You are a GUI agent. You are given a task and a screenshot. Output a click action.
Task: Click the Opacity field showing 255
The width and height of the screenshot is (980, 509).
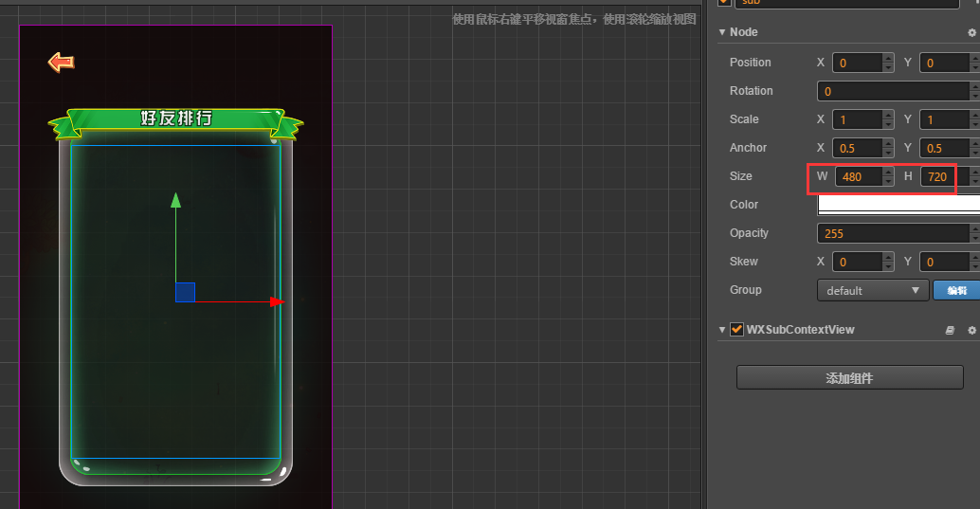tap(893, 233)
